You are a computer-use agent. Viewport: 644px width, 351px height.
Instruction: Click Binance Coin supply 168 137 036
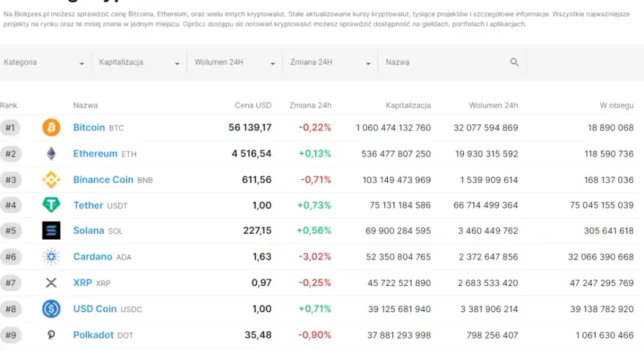tap(609, 179)
